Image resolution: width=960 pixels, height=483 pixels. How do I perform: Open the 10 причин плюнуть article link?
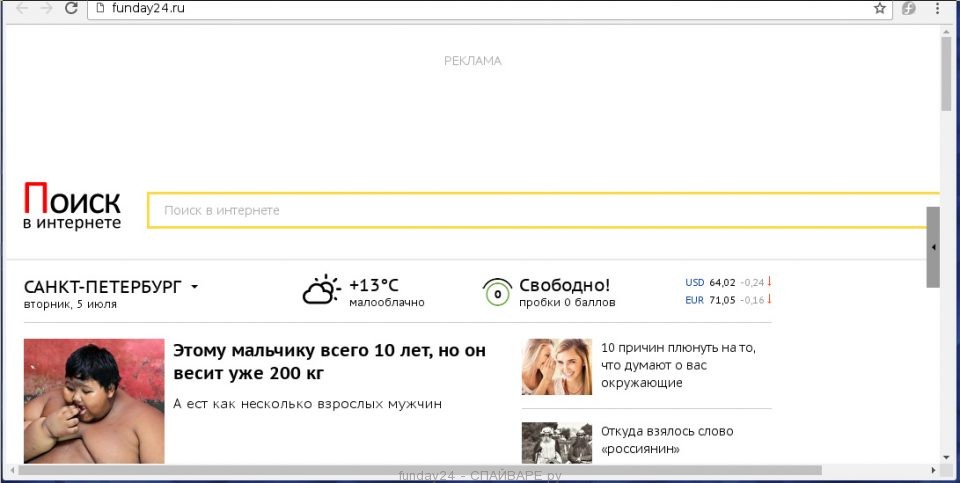[x=678, y=365]
